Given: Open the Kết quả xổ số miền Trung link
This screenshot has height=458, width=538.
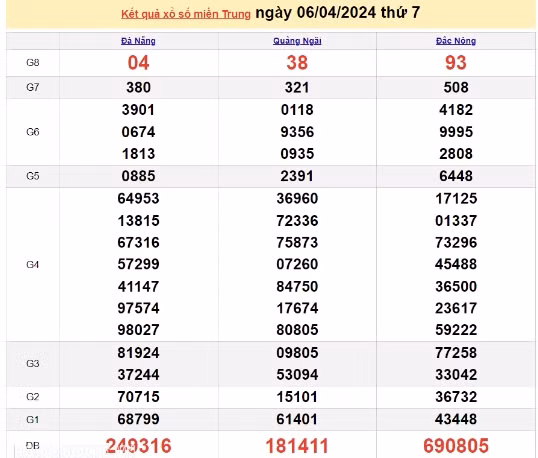Looking at the screenshot, I should (186, 14).
